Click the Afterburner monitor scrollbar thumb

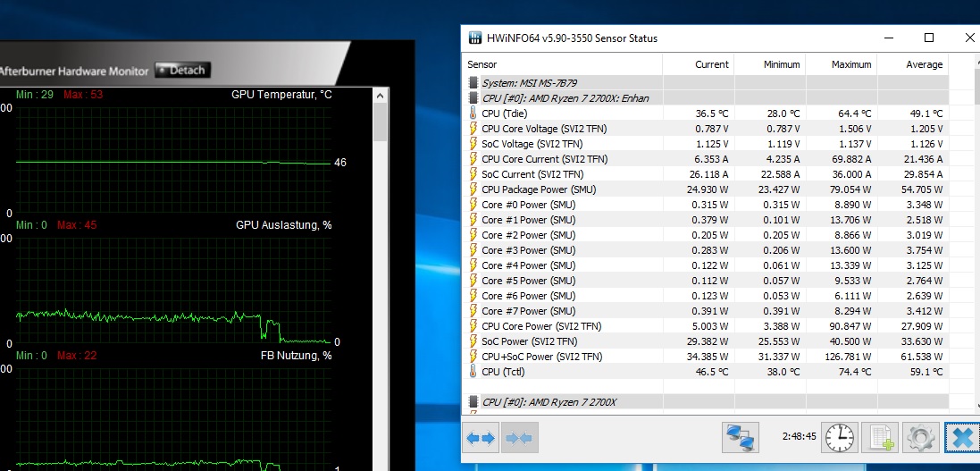point(380,122)
